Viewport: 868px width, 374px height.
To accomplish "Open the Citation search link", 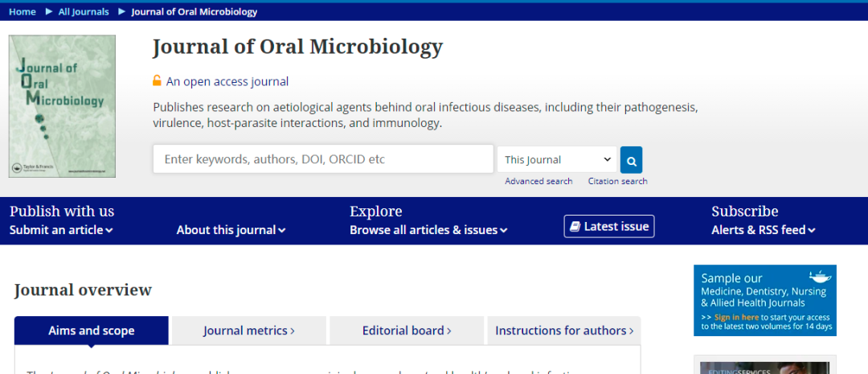I will (x=617, y=182).
